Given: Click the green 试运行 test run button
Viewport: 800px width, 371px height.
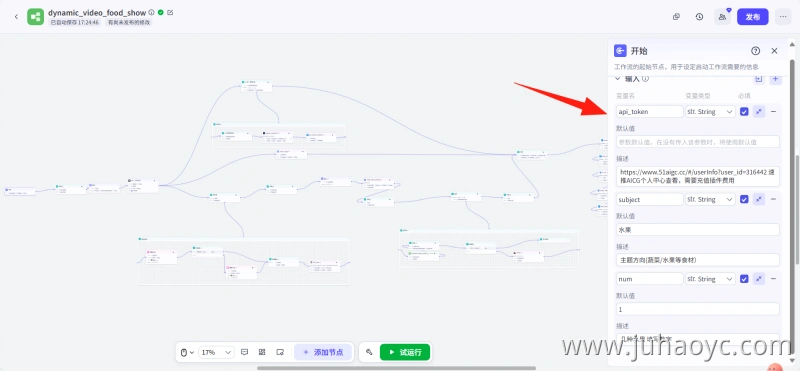Looking at the screenshot, I should pos(405,352).
